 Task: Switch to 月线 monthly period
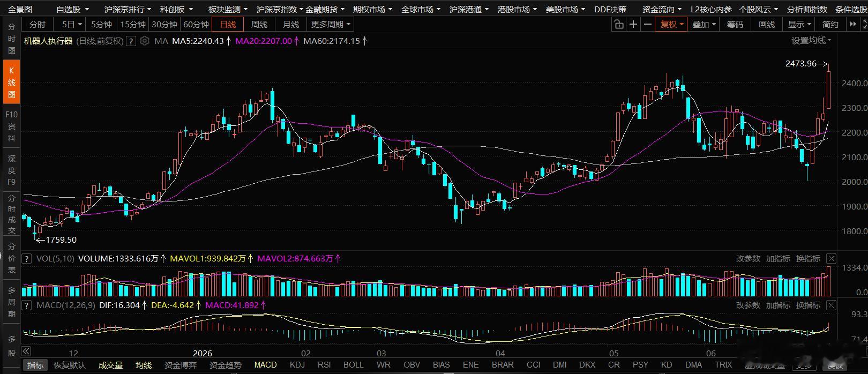pos(291,25)
